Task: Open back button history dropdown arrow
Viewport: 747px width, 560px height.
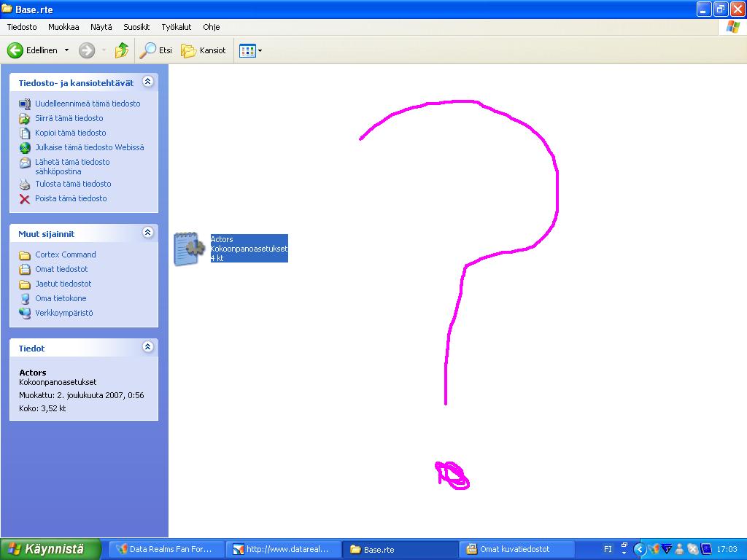Action: (x=66, y=50)
